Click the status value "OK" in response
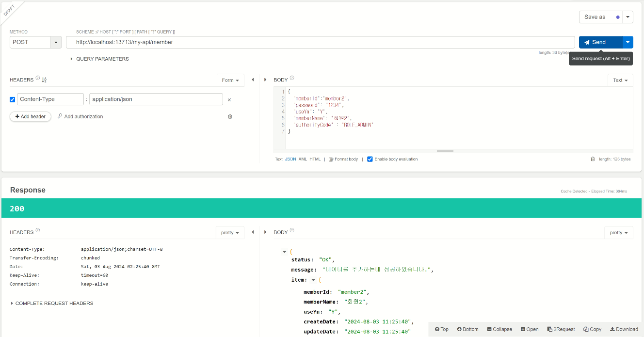 click(326, 259)
